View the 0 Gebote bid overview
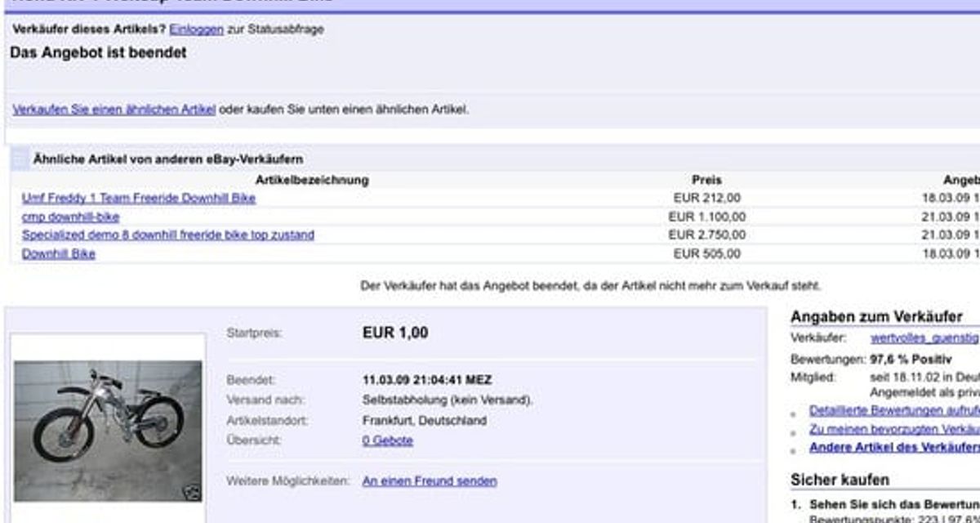This screenshot has width=980, height=523. (387, 440)
